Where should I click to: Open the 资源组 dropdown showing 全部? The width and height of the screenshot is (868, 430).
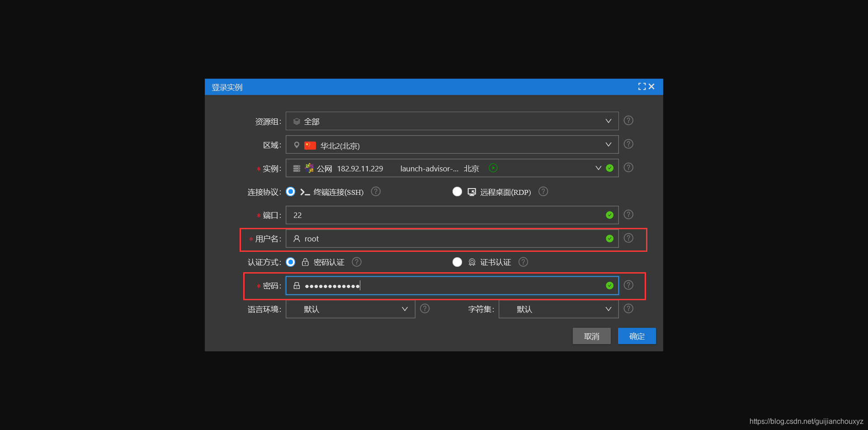click(x=452, y=121)
